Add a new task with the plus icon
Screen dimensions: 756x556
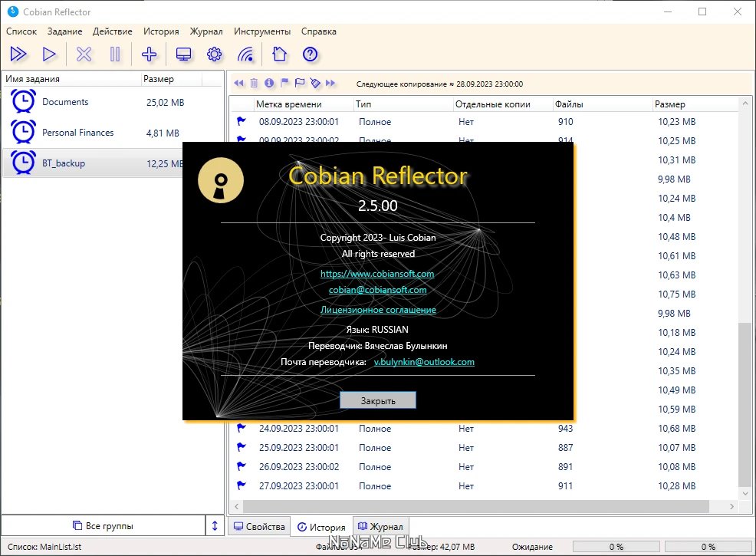(149, 54)
